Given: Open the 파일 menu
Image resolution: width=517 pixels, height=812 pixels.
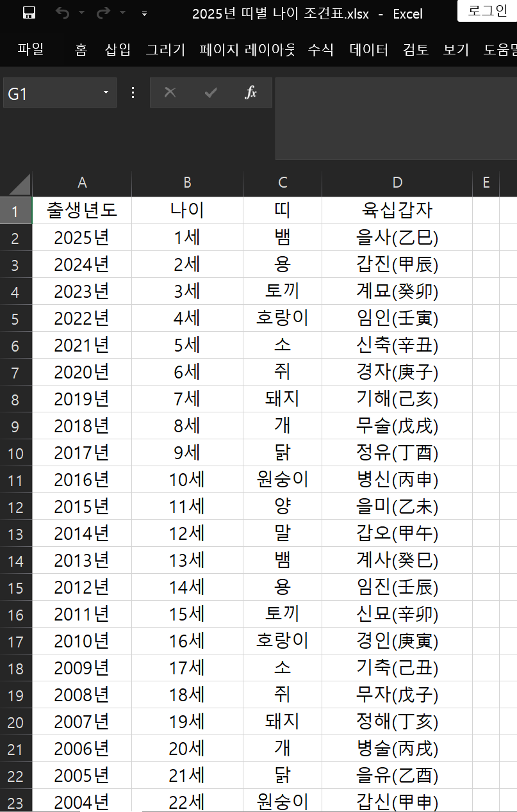Looking at the screenshot, I should point(31,49).
